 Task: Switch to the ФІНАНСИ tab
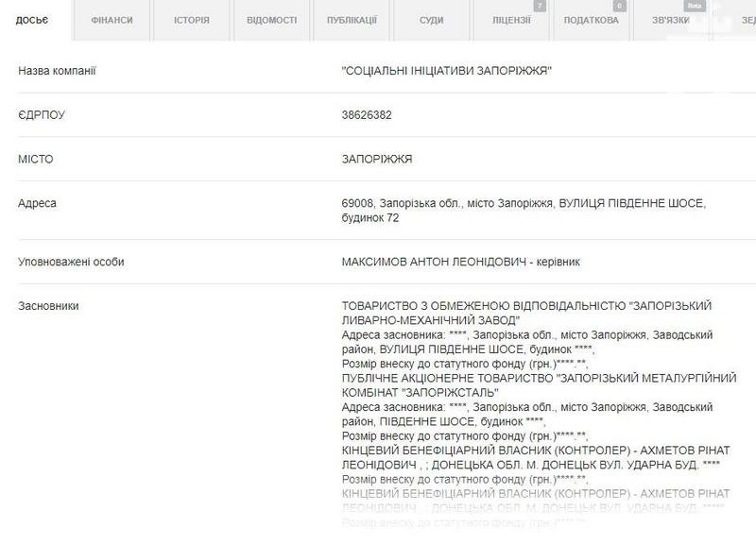pyautogui.click(x=112, y=20)
